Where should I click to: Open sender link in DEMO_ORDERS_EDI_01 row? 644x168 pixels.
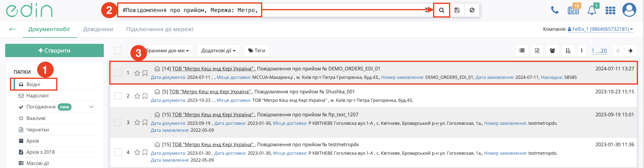coord(213,69)
